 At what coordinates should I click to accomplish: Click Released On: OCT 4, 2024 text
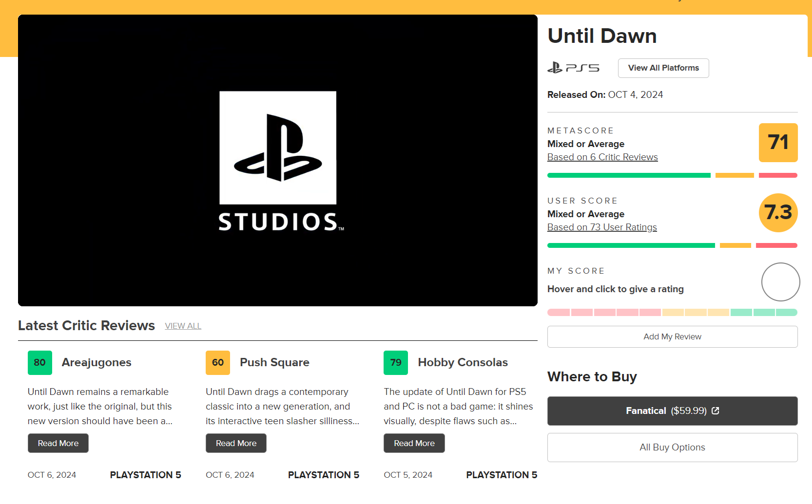(x=605, y=94)
